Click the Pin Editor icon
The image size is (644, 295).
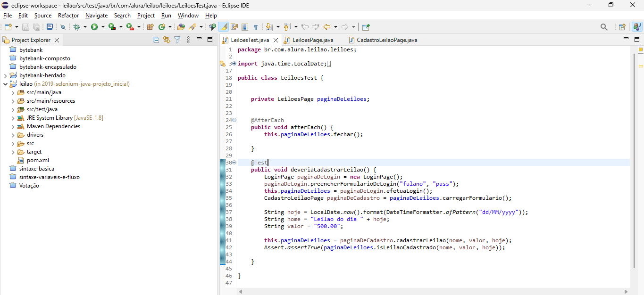[x=366, y=27]
